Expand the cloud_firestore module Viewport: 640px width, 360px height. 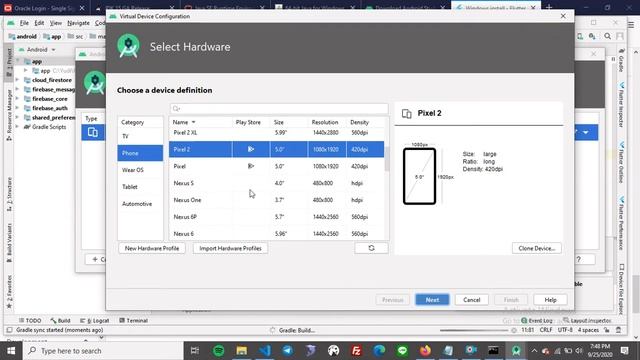18,80
